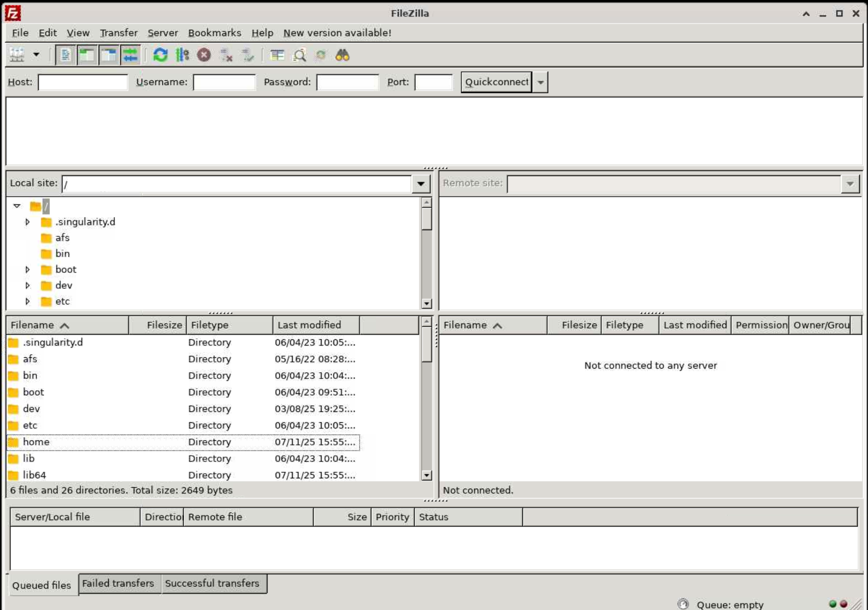Expand dev tree node

[x=28, y=285]
